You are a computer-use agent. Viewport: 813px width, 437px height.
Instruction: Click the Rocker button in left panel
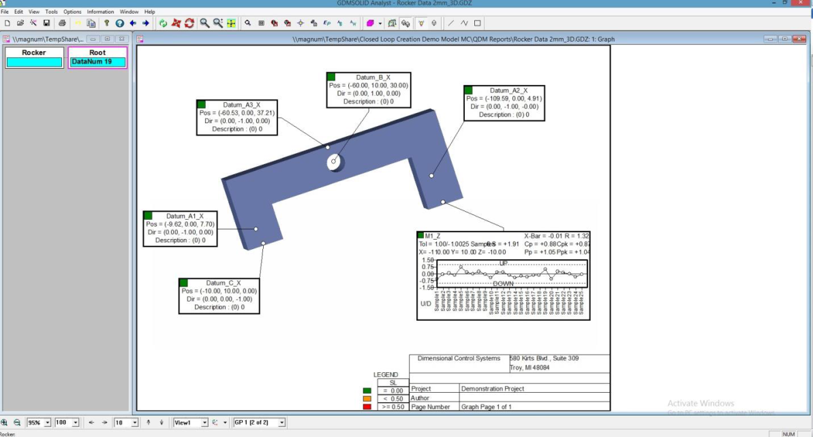click(x=34, y=57)
